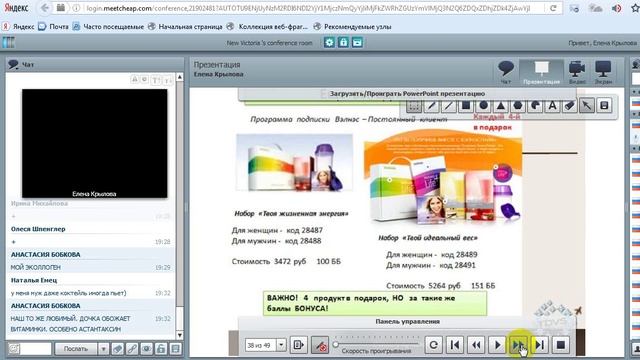This screenshot has height=360, width=640.
Task: Select the pie shape tool
Action: [535, 106]
